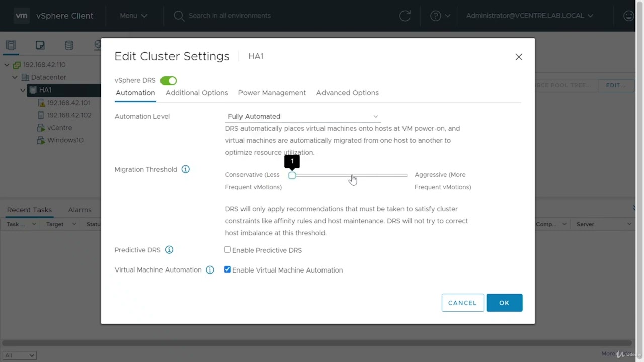Open the Task name column filter dropdown
Image resolution: width=644 pixels, height=362 pixels.
[34, 224]
